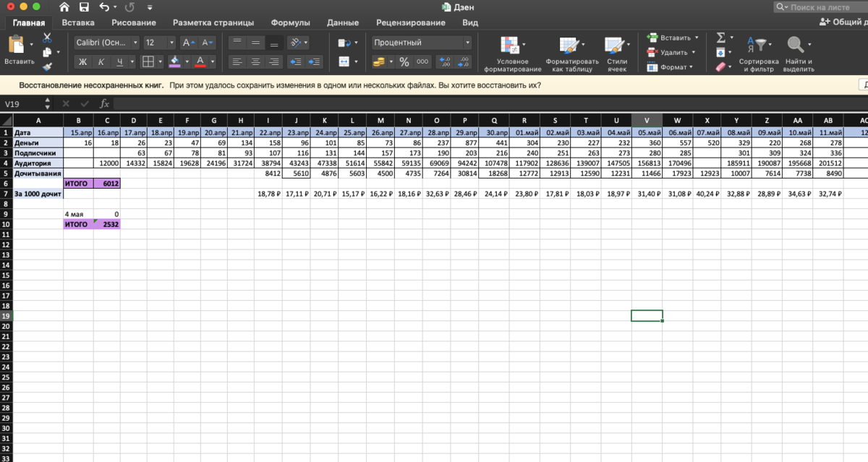Open the Вставка ribbon tab
This screenshot has width=868, height=462.
point(77,22)
